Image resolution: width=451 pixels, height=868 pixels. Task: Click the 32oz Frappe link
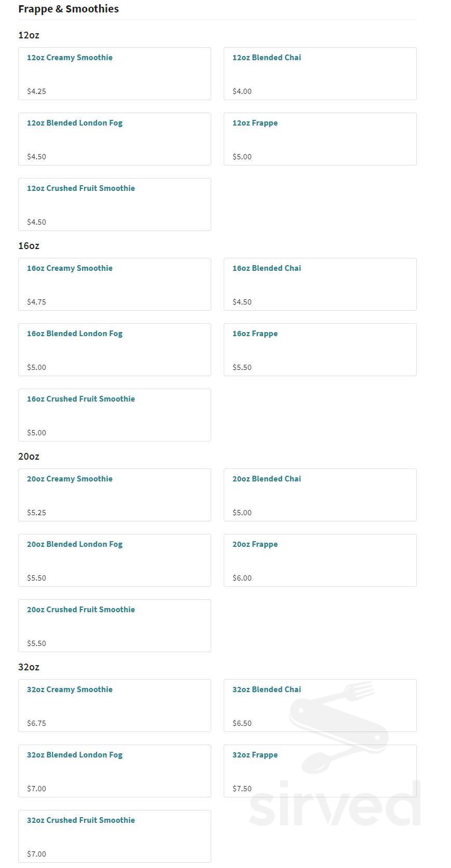255,755
